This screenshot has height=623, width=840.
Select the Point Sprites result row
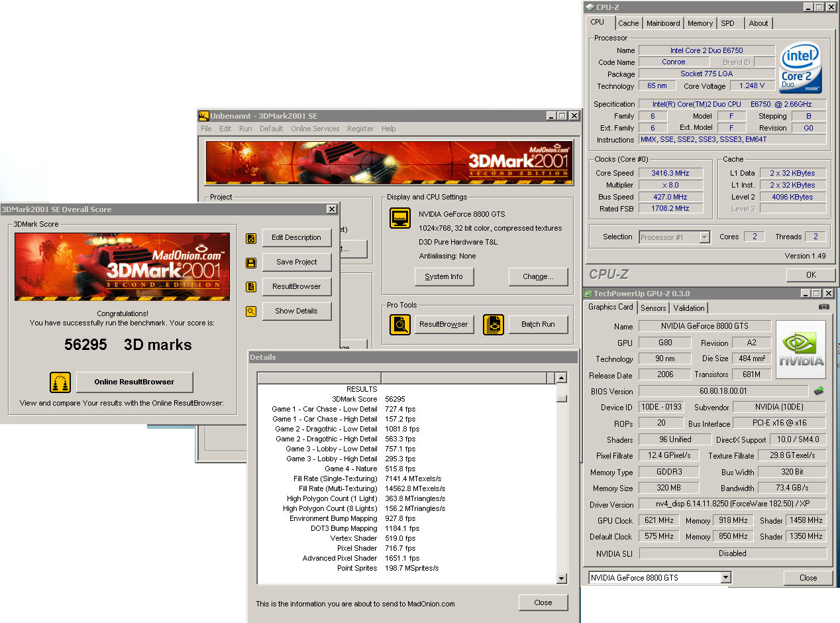[x=407, y=568]
